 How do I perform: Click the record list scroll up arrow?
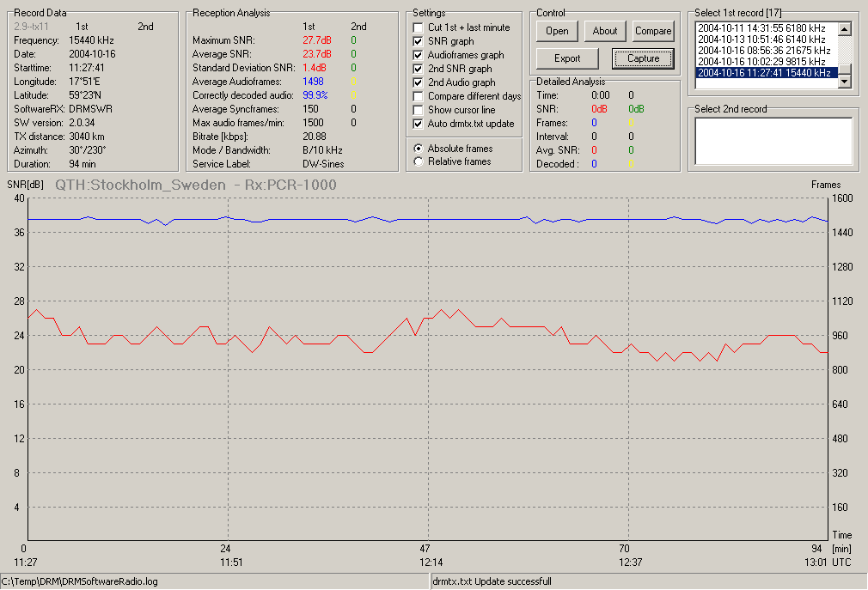tap(845, 29)
